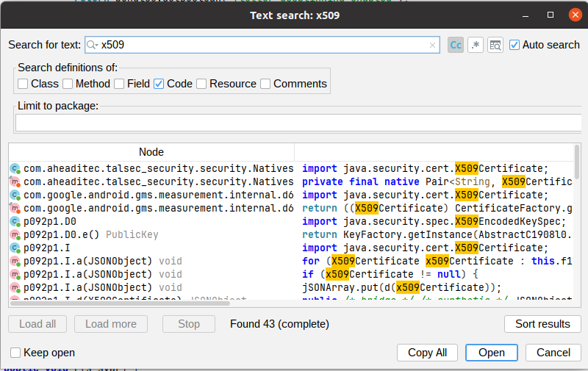Viewport: 588px width, 371px height.
Task: Click the Sort results button
Action: tap(542, 324)
